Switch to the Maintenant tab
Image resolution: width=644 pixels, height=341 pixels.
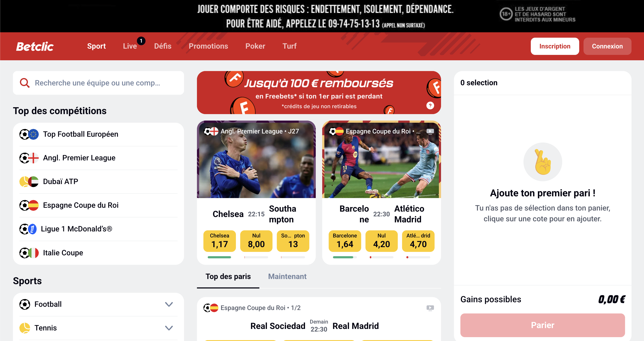coord(287,276)
